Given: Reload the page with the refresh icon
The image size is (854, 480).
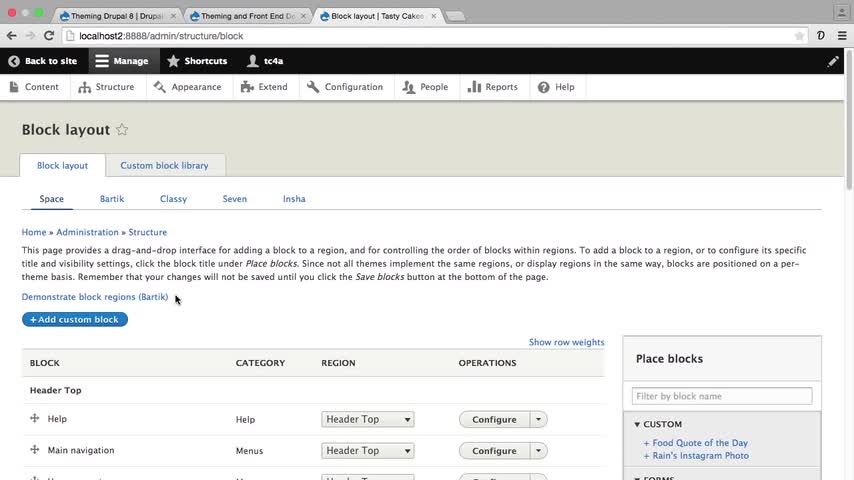Looking at the screenshot, I should [x=51, y=36].
